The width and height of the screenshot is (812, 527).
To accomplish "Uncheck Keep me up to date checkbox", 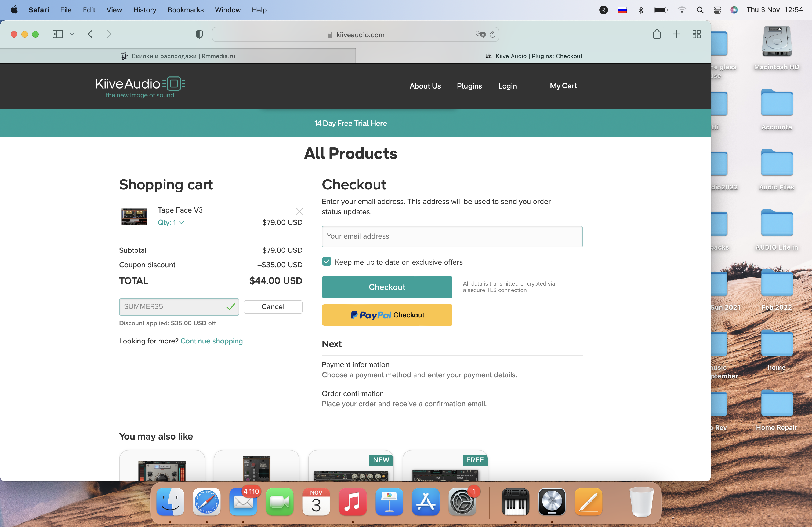I will (x=327, y=262).
